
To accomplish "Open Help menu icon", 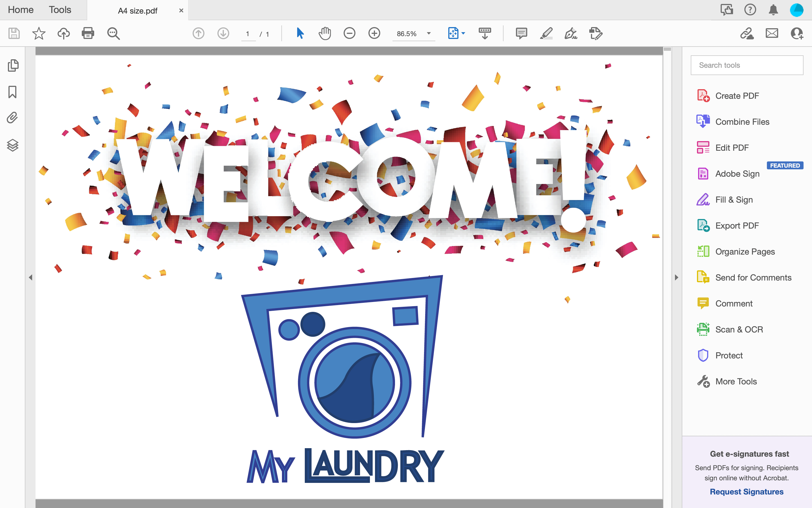I will pos(750,10).
